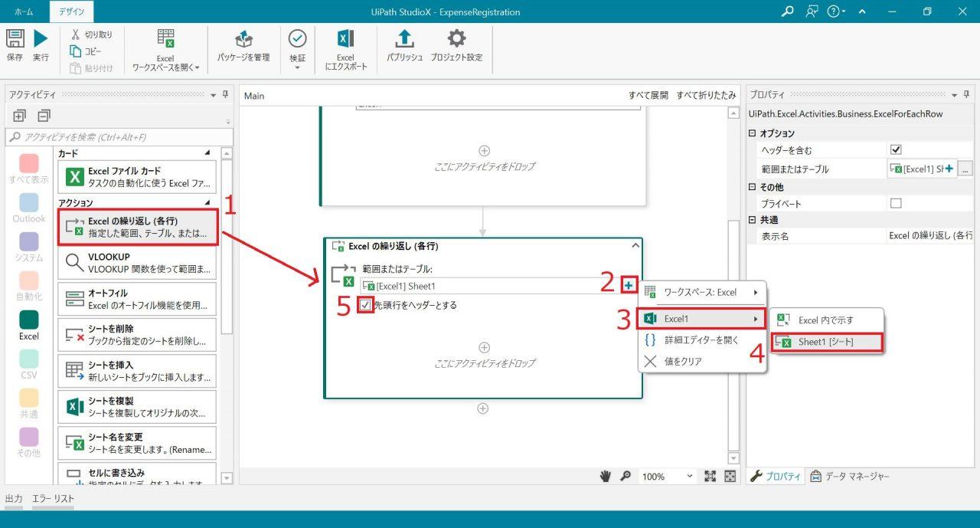
Task: Click the plus button beside range field
Action: pos(629,286)
